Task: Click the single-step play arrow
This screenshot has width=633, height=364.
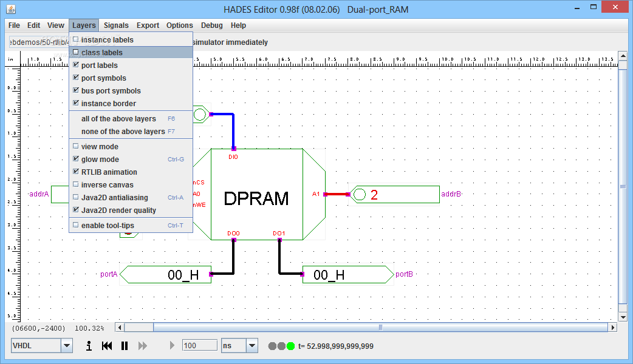Action: (x=172, y=345)
